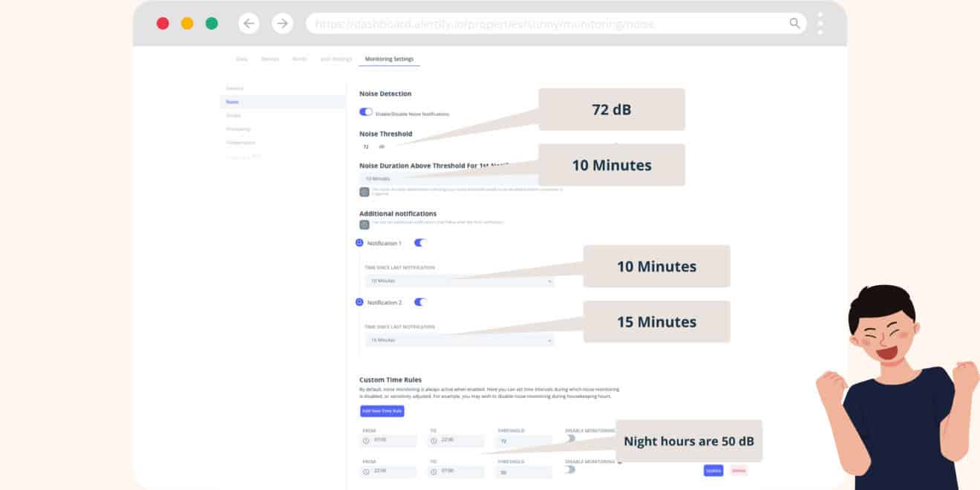Open the browser three-dot menu
Image resolution: width=980 pixels, height=490 pixels.
(820, 24)
